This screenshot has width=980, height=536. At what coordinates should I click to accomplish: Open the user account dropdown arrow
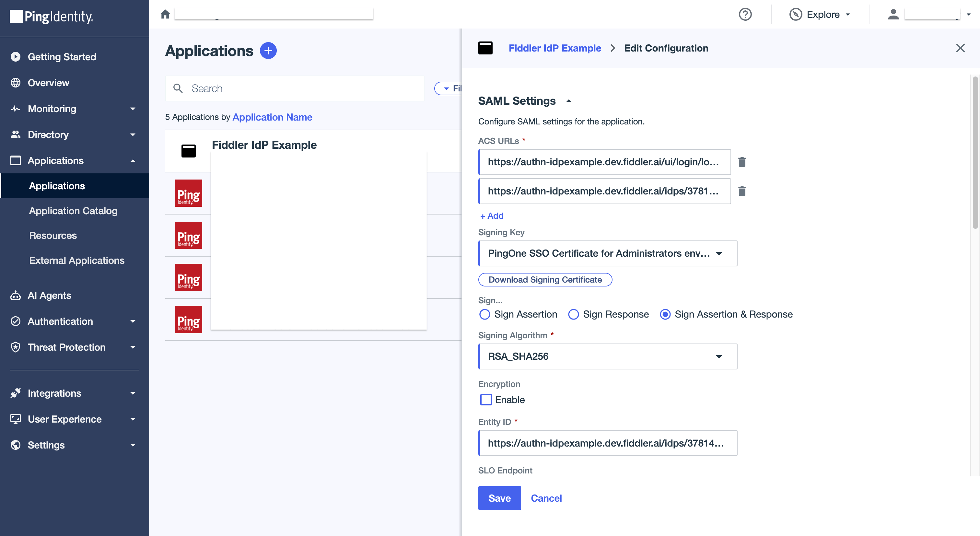[969, 15]
